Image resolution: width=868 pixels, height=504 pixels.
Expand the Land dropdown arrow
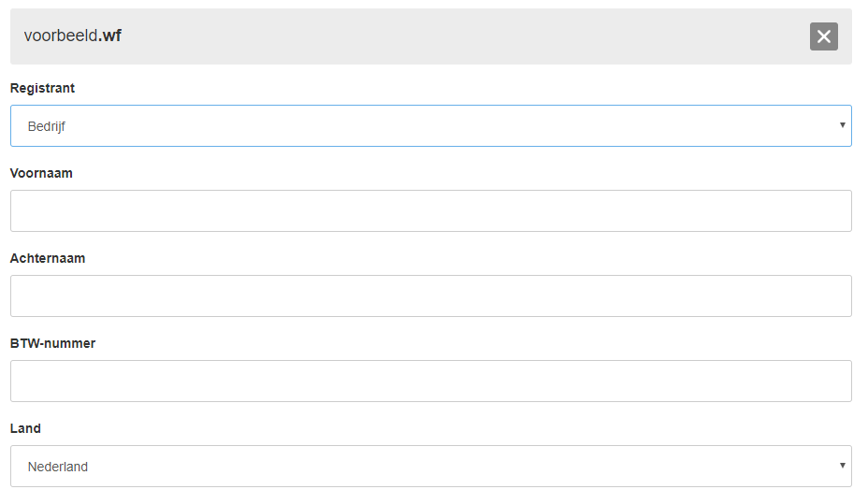point(842,466)
